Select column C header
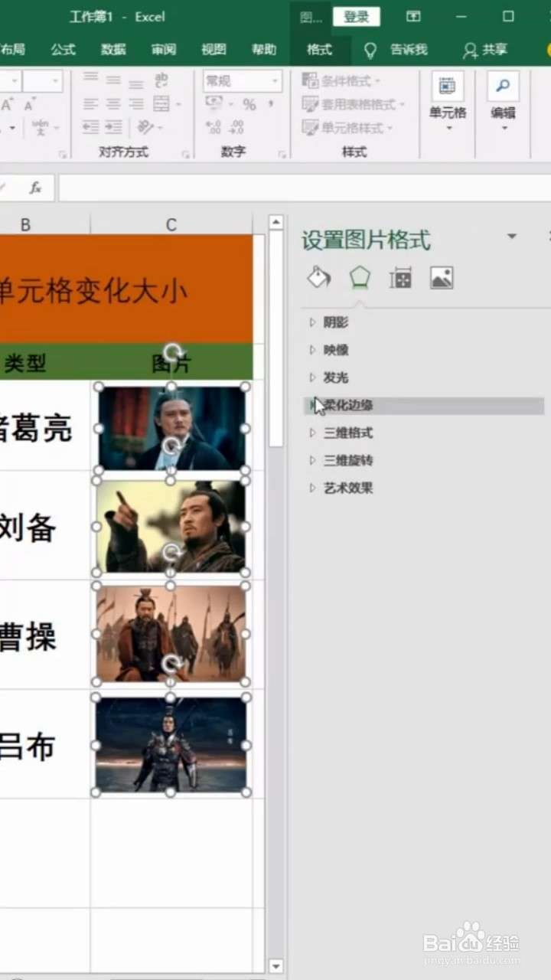This screenshot has width=551, height=980. [x=171, y=224]
